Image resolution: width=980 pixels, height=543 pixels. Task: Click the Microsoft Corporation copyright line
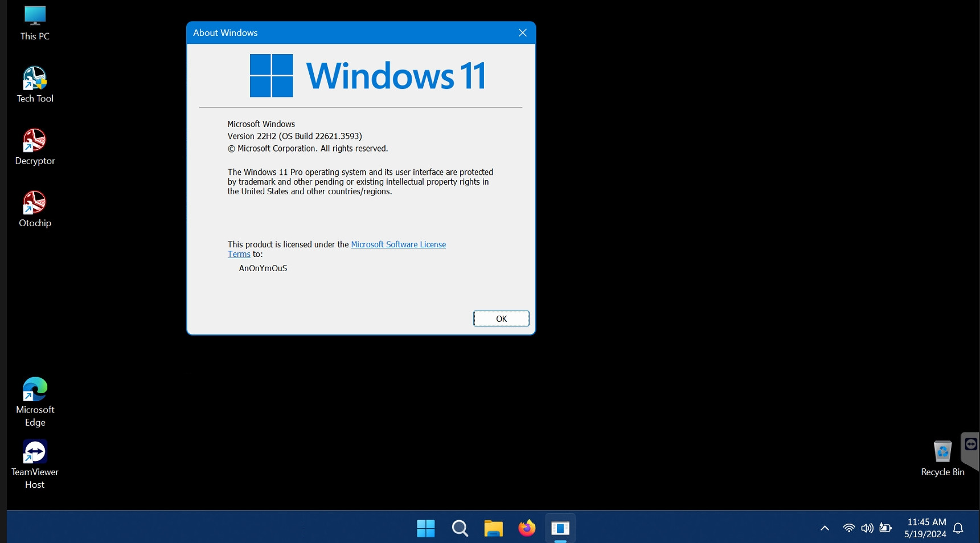[x=307, y=149]
